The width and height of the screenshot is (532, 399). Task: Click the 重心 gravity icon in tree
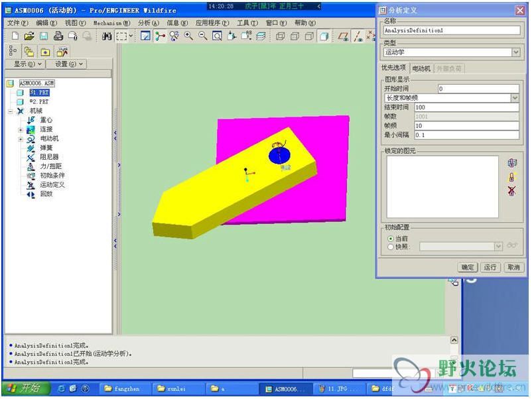[31, 120]
